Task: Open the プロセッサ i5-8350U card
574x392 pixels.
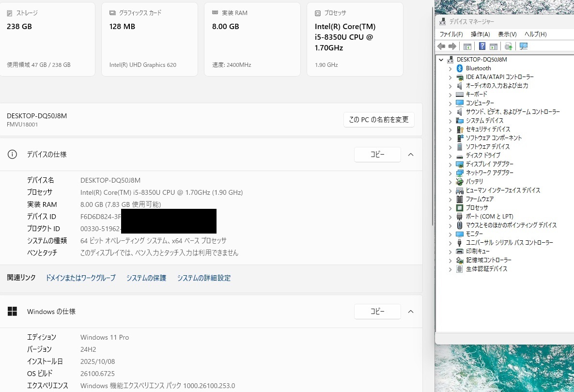Action: (355, 39)
